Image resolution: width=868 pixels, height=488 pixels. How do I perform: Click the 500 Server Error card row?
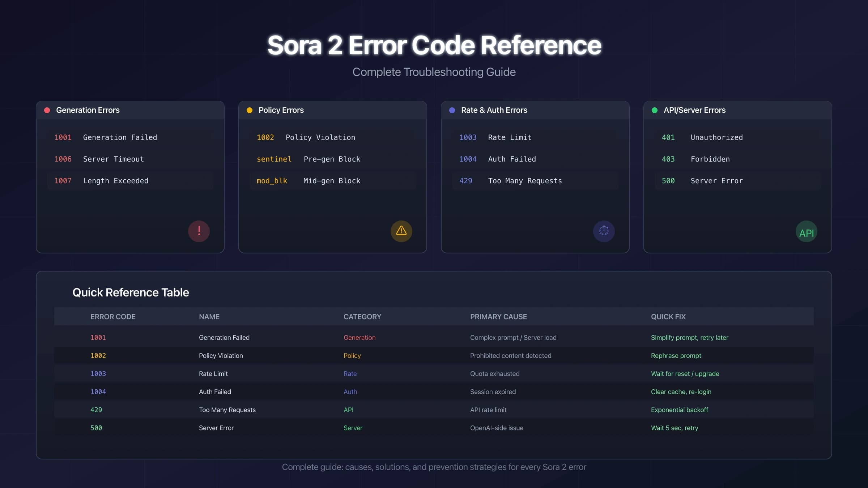tap(738, 181)
